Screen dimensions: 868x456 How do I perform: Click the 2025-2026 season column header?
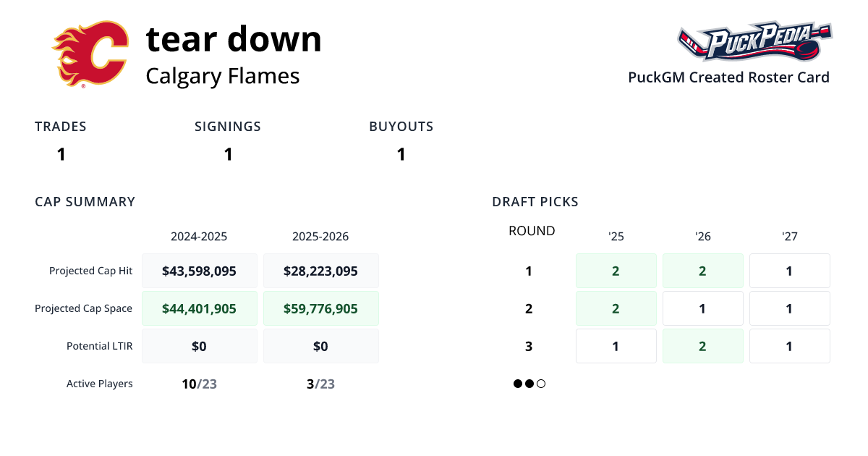coord(320,237)
